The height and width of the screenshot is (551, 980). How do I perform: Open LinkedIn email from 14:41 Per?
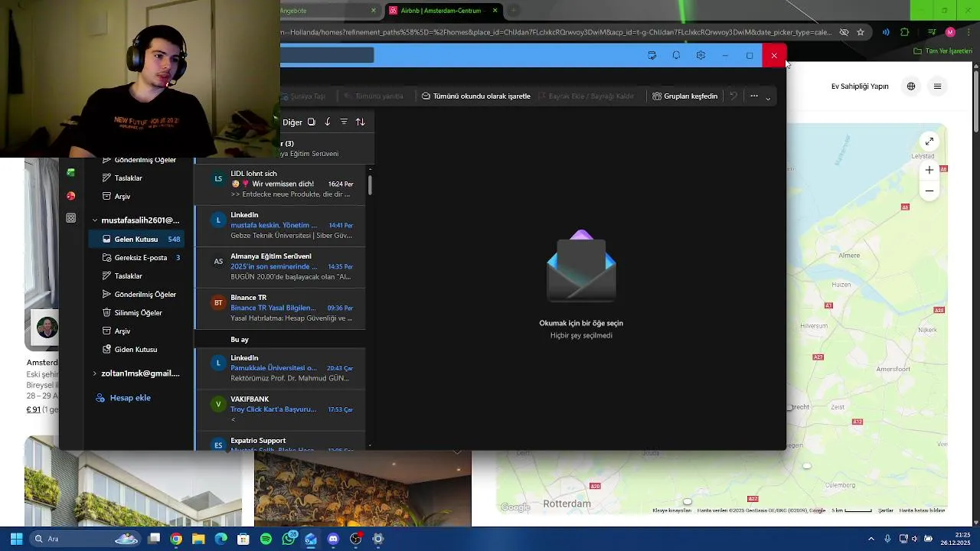pos(280,226)
